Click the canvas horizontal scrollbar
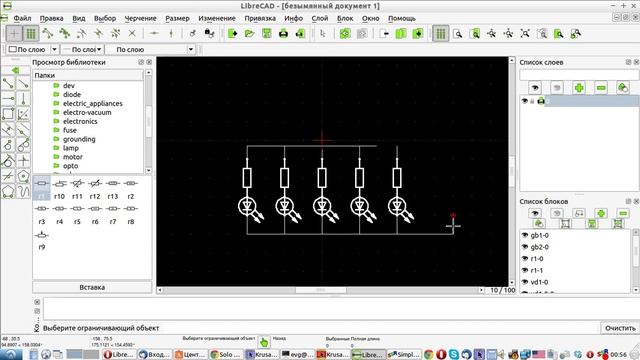The image size is (640, 360). coord(320,290)
